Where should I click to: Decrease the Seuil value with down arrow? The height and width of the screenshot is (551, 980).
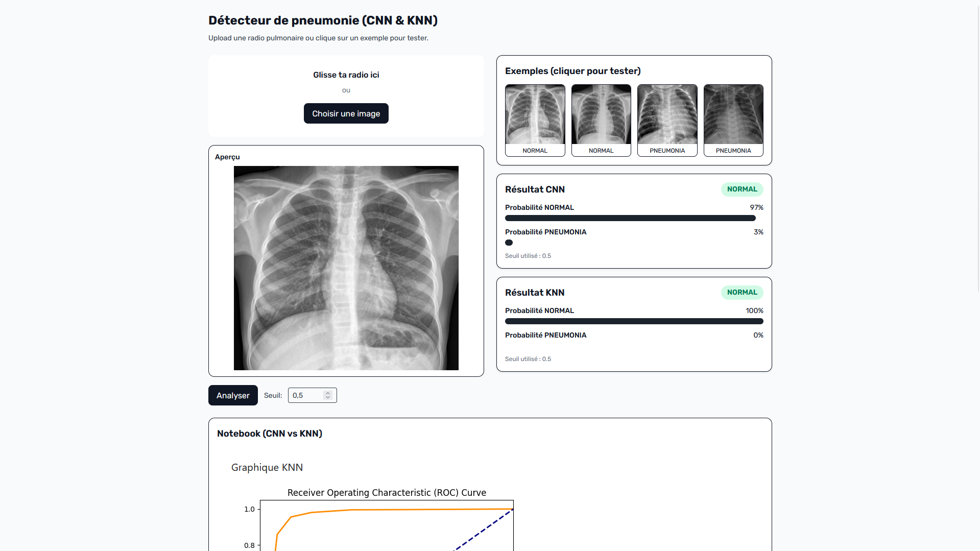coord(328,397)
